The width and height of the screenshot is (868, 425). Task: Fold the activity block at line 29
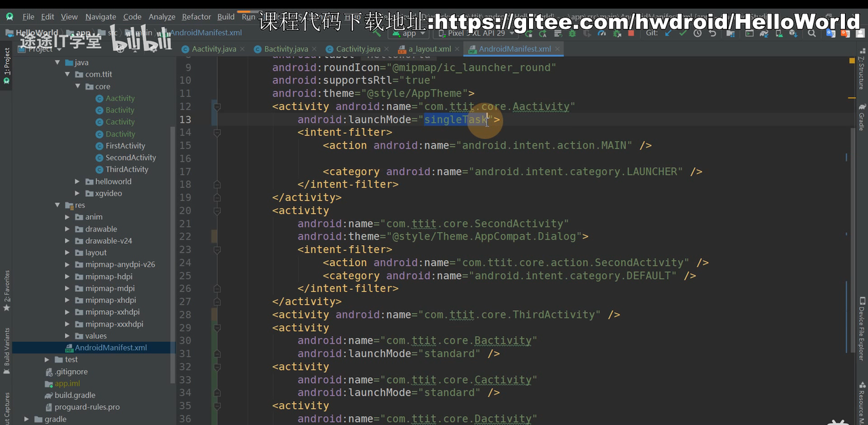tap(217, 327)
